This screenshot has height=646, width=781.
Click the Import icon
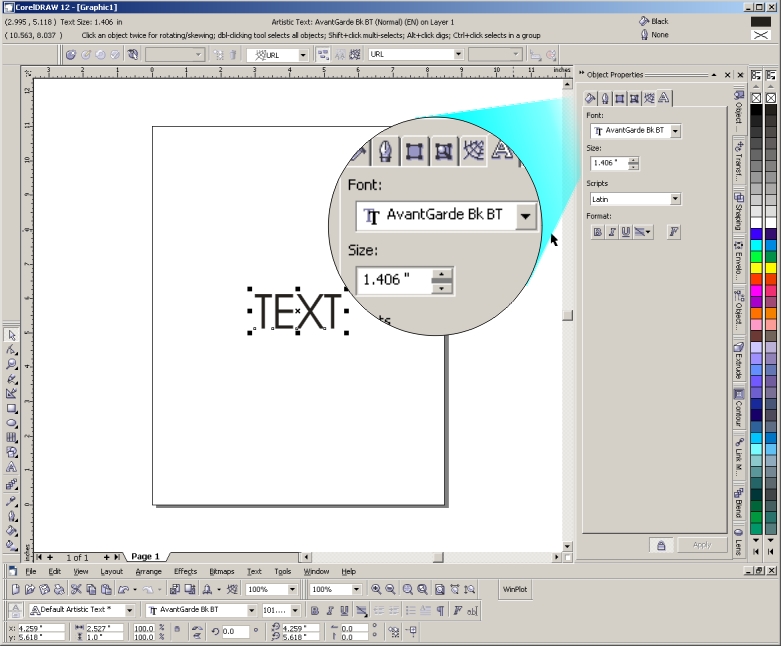click(175, 590)
